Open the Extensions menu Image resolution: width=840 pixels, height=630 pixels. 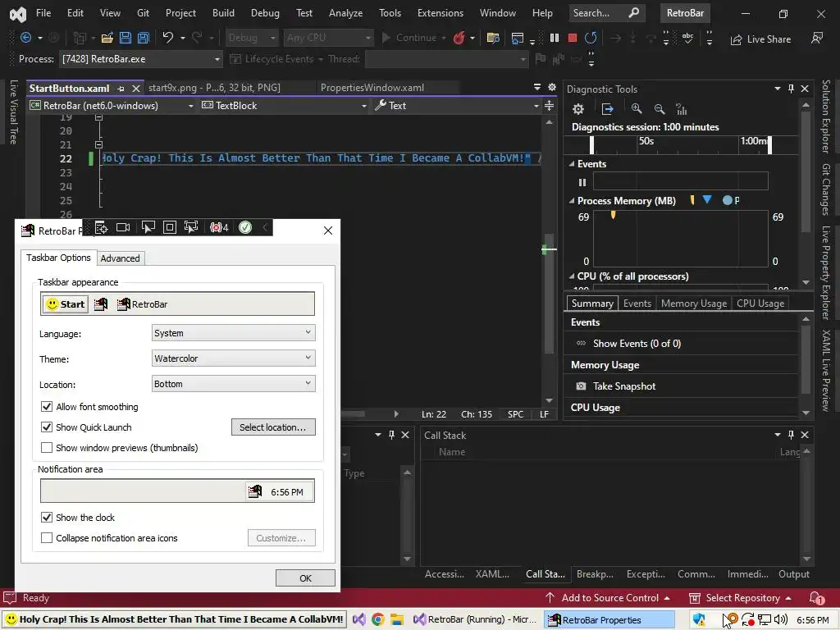click(441, 13)
